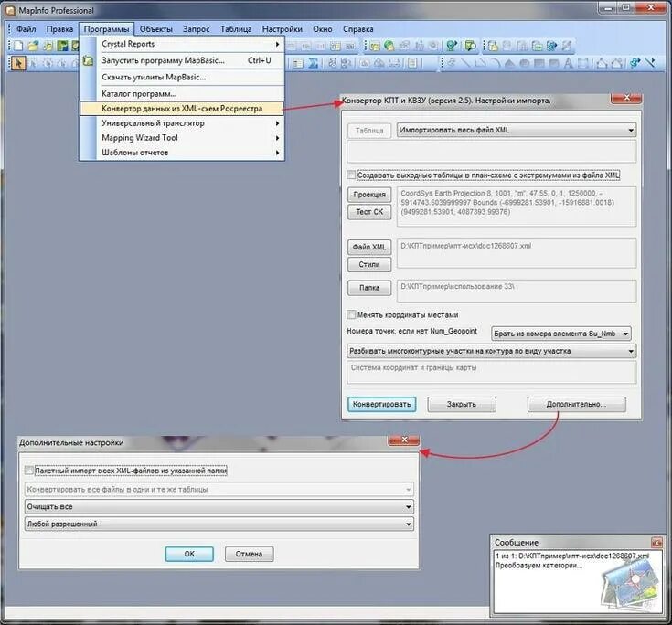Screen dimensions: 672x625
Task: Select Конвертор данных из XML-схем Росреестра
Action: (182, 109)
